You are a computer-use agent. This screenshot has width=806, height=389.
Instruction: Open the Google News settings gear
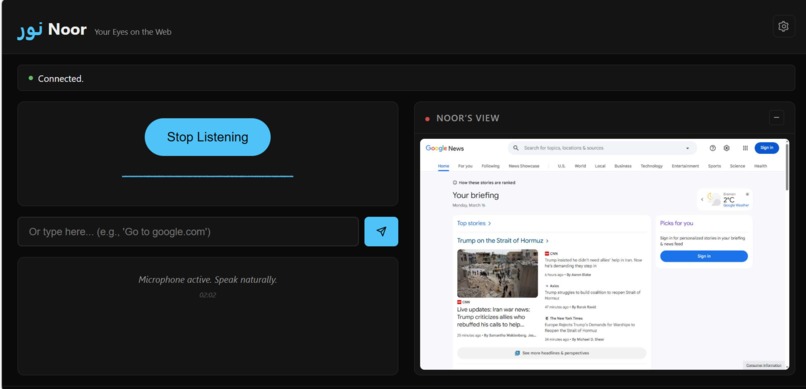coord(726,148)
